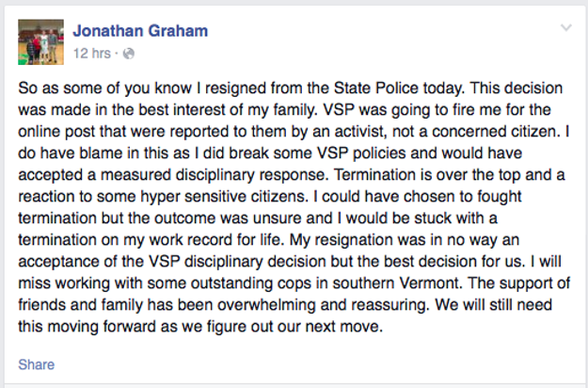Viewport: 588px width, 388px height.
Task: Open Jonathan Graham's profile picture thumbnail
Action: click(40, 41)
